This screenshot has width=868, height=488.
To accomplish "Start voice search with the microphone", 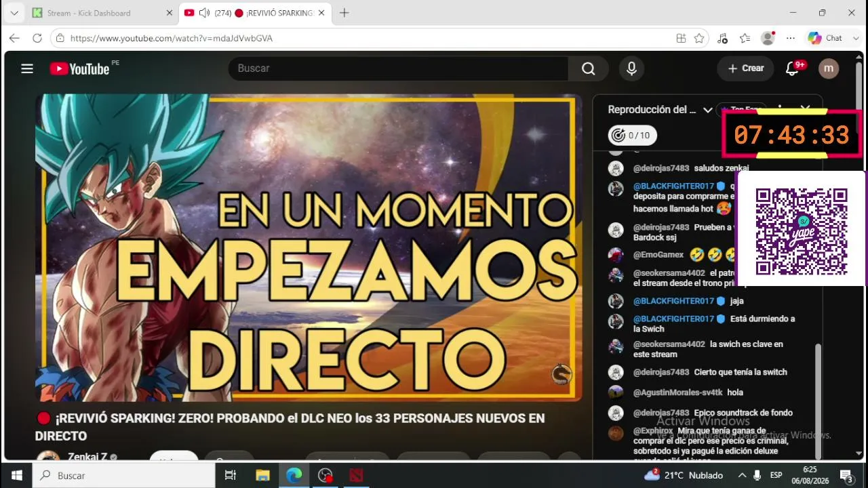I will pyautogui.click(x=631, y=68).
